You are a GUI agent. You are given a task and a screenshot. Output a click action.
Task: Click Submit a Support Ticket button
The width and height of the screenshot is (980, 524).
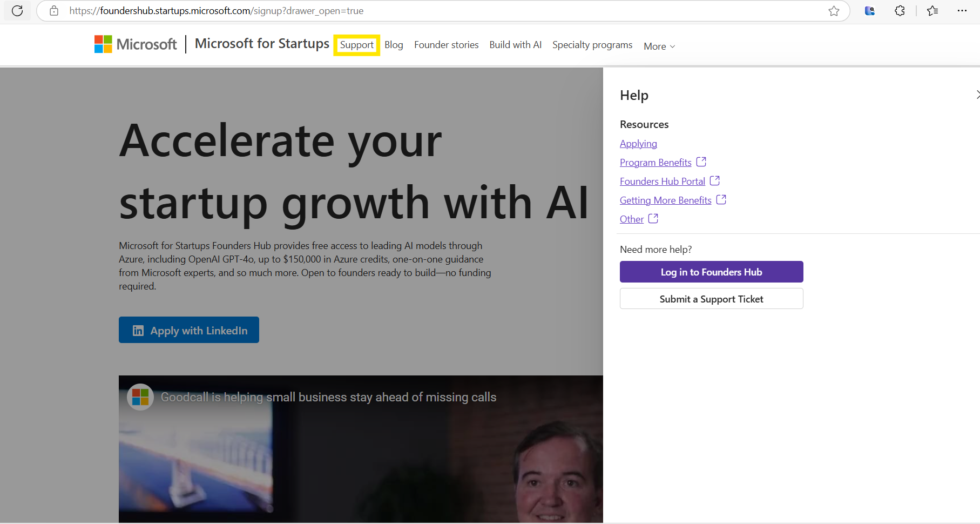pos(711,299)
